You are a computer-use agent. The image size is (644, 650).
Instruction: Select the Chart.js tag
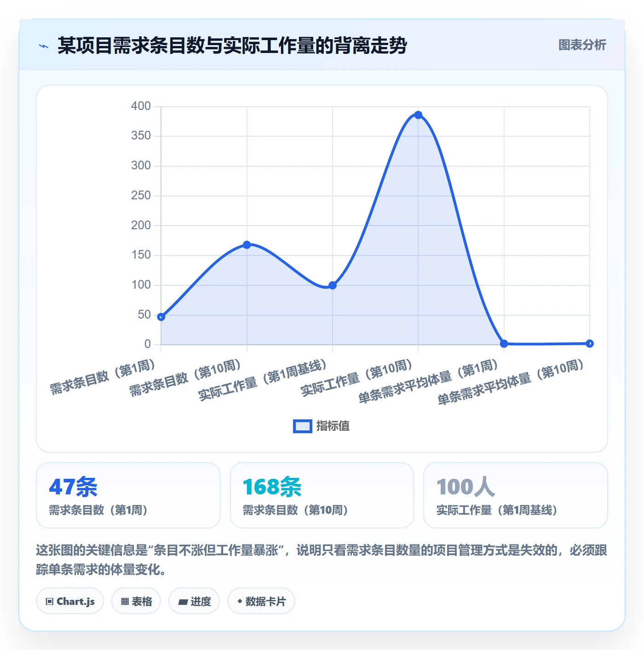(70, 601)
